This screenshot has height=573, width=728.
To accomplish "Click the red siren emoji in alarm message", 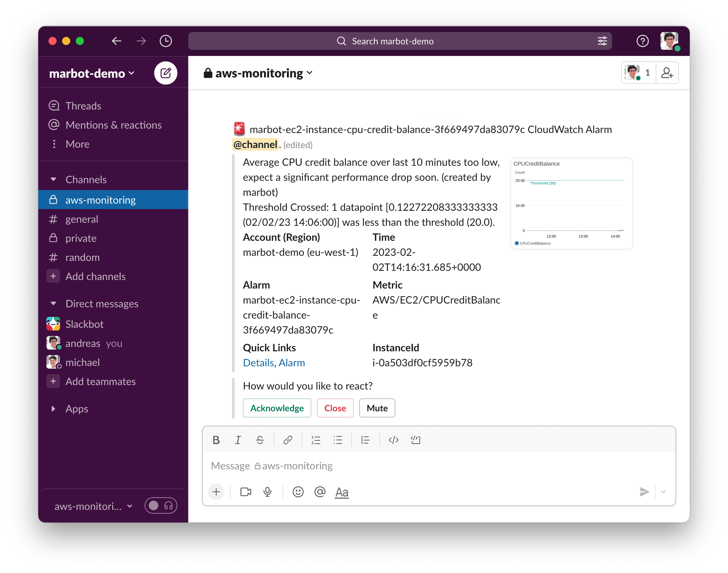I will (239, 129).
